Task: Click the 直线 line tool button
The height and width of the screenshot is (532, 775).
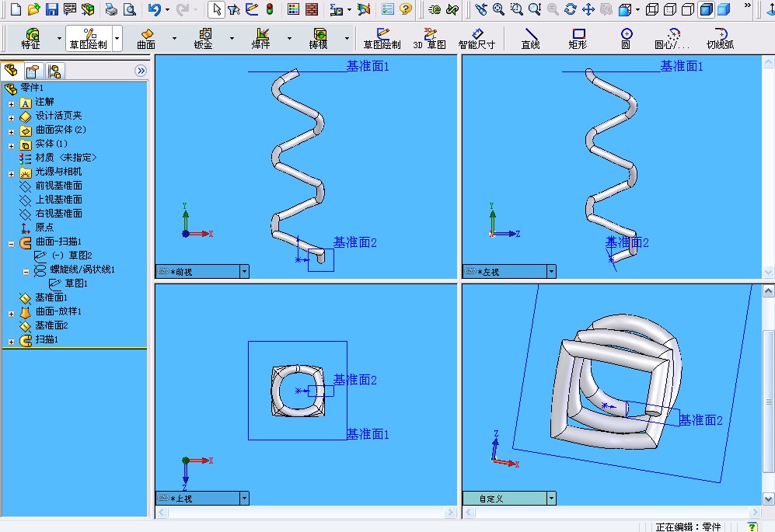Action: pos(530,39)
